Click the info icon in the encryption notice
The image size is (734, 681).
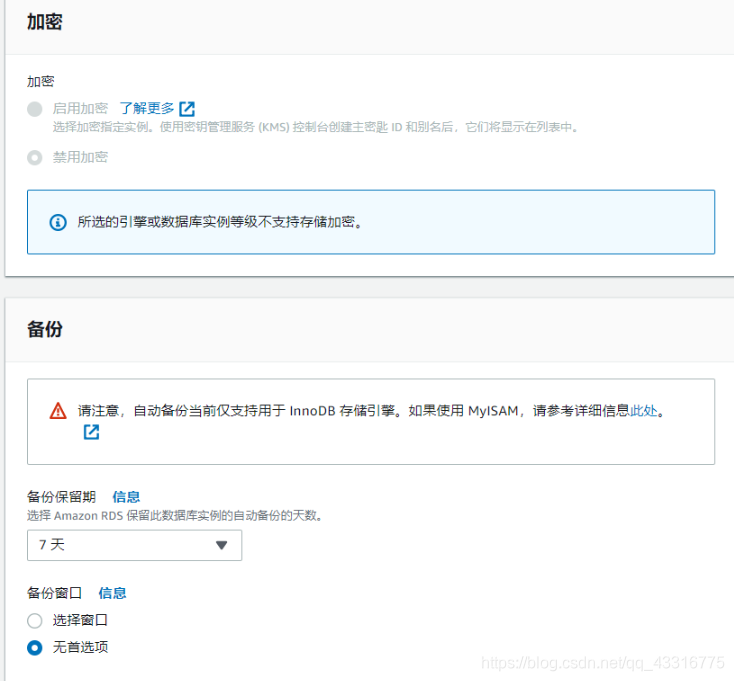pyautogui.click(x=58, y=222)
